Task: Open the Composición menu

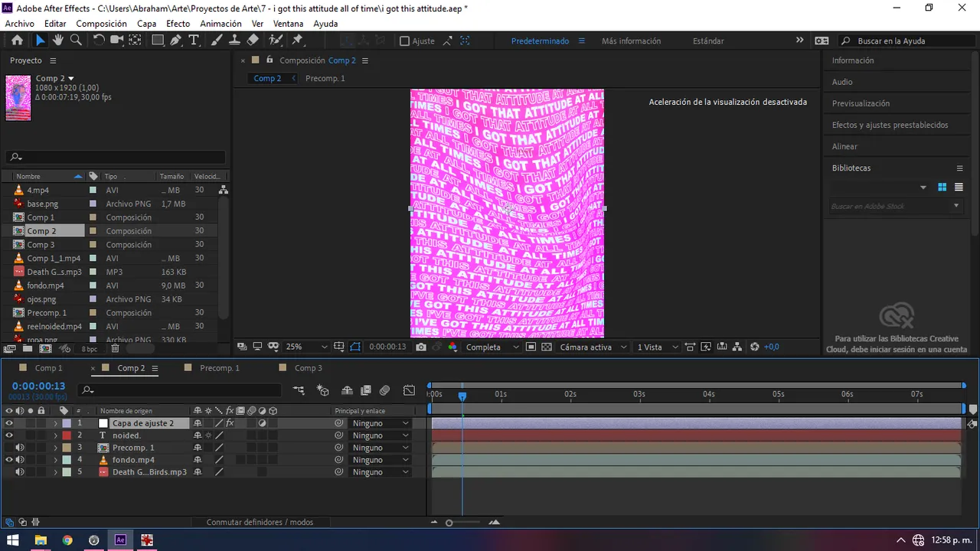Action: click(101, 24)
